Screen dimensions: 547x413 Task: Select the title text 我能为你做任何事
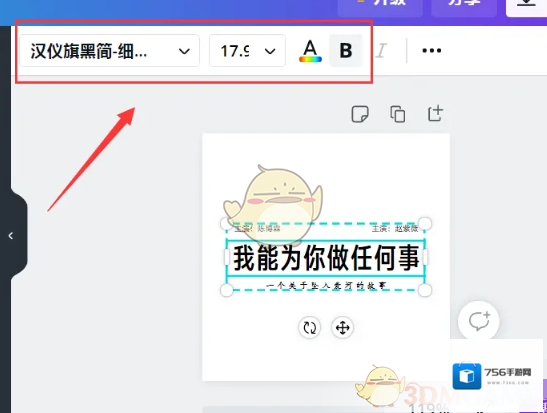[x=326, y=258]
